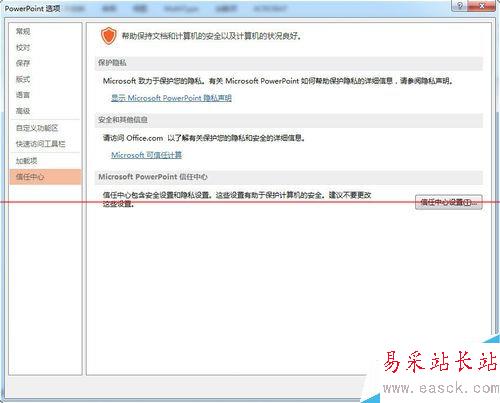
Task: Click the help question mark button
Action: 460,6
